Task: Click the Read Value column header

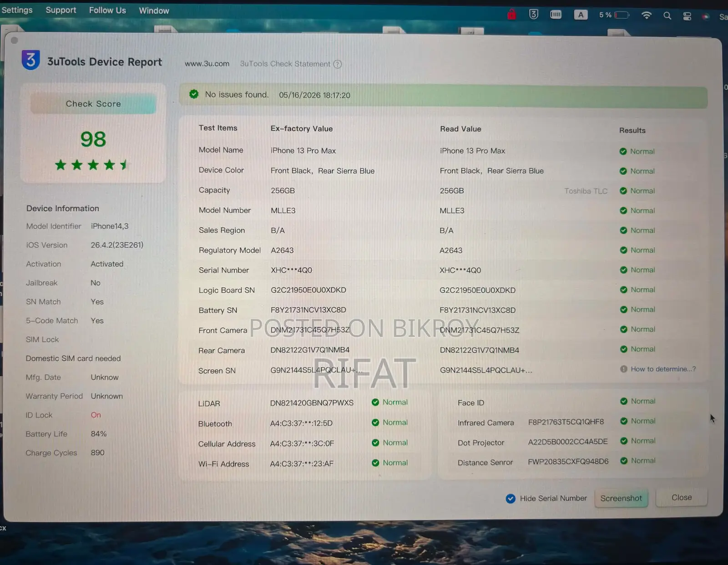Action: click(x=460, y=129)
